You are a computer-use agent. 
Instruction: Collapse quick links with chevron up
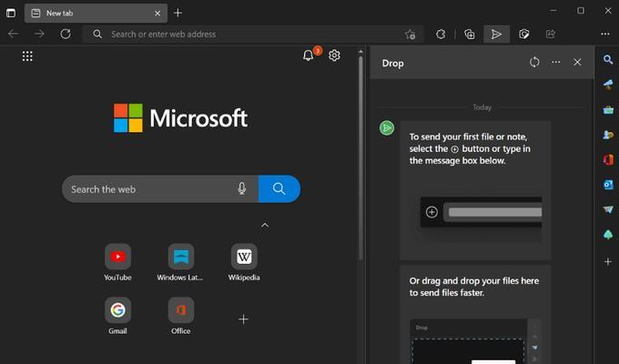click(x=265, y=226)
